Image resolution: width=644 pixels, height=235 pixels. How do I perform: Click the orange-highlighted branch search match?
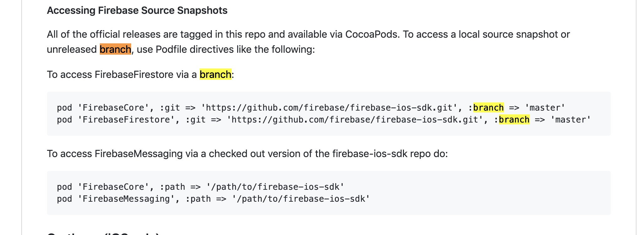(115, 49)
